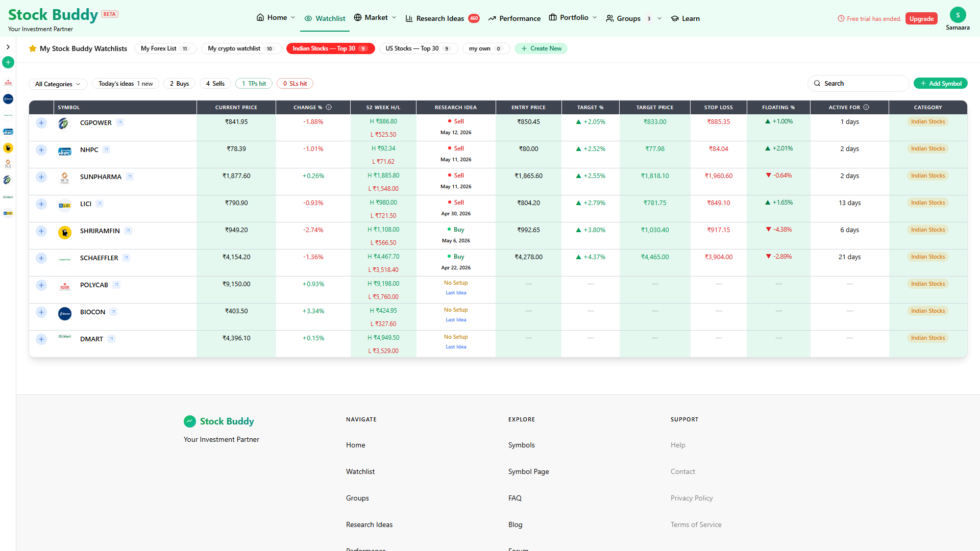Screen dimensions: 980x551
Task: Open the FAQ footer link
Action: pyautogui.click(x=514, y=498)
